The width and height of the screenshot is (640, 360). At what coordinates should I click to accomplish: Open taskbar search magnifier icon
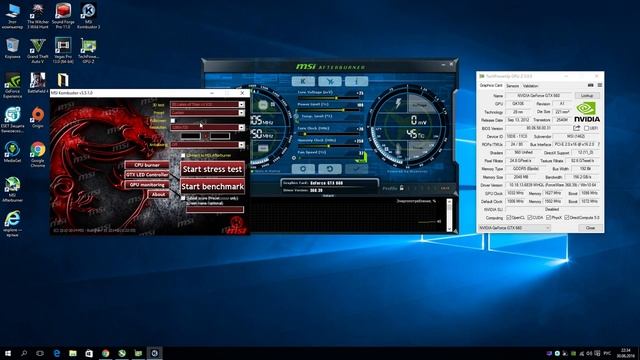pos(24,353)
